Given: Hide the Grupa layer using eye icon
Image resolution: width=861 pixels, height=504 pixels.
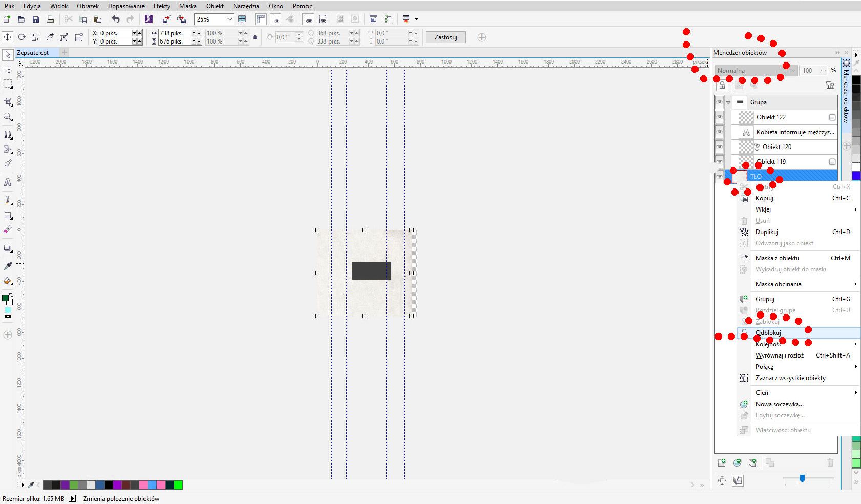Looking at the screenshot, I should [x=720, y=102].
